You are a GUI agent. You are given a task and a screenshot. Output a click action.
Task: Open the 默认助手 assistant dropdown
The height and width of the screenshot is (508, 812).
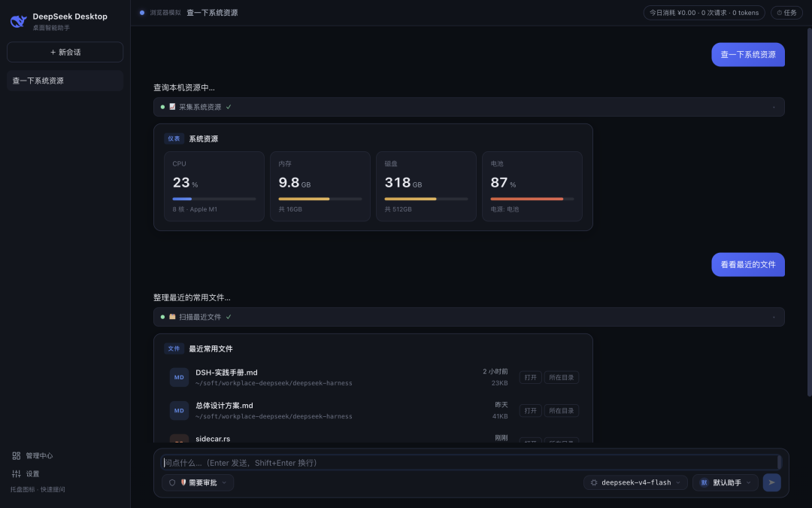tap(725, 482)
